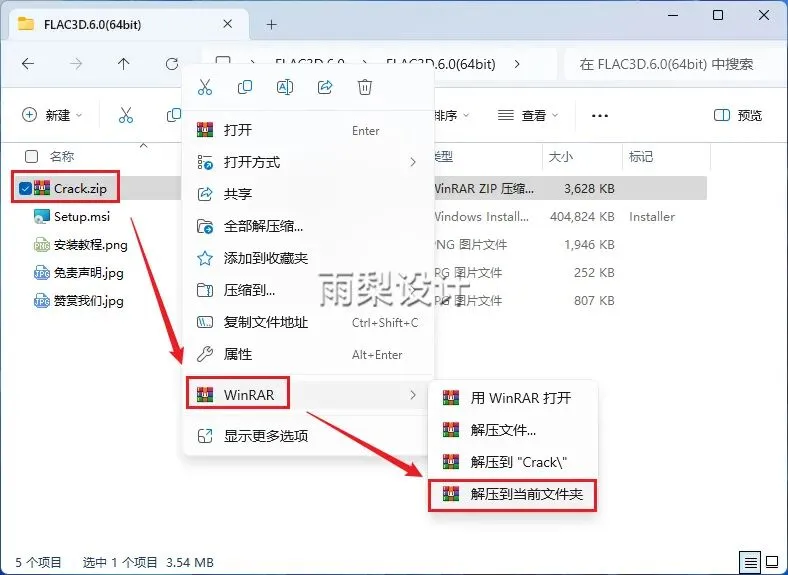
Task: Open the WinRAR submenu entry
Action: [x=308, y=395]
